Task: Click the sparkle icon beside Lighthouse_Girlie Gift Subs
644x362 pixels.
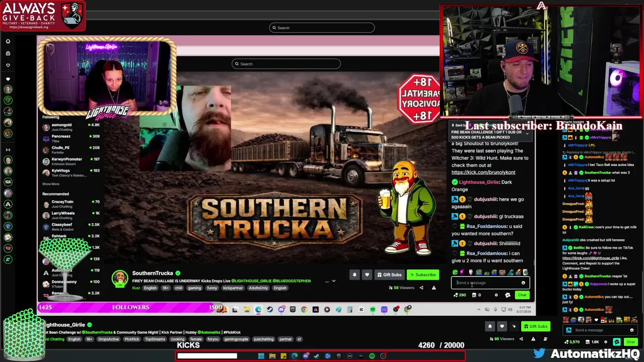Action: pyautogui.click(x=514, y=326)
